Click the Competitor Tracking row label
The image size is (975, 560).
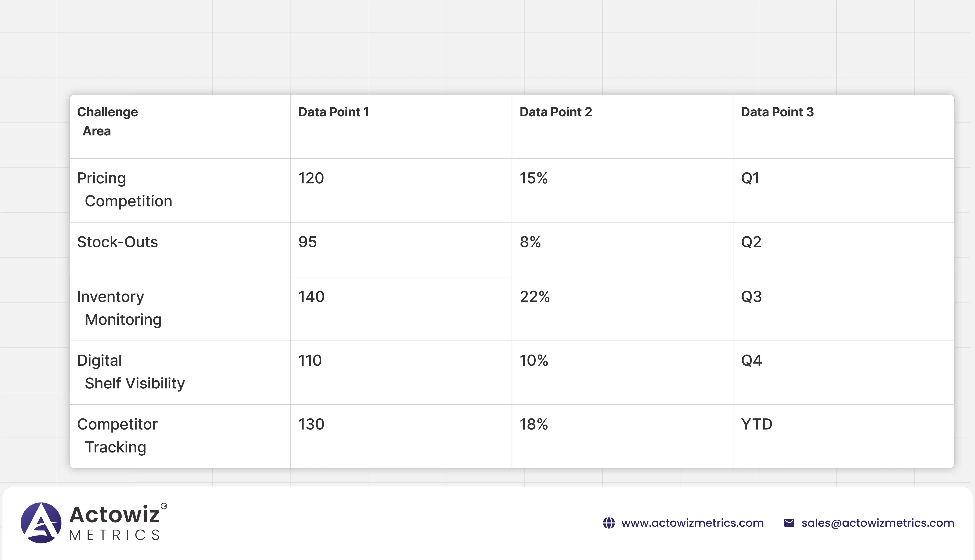tap(117, 436)
